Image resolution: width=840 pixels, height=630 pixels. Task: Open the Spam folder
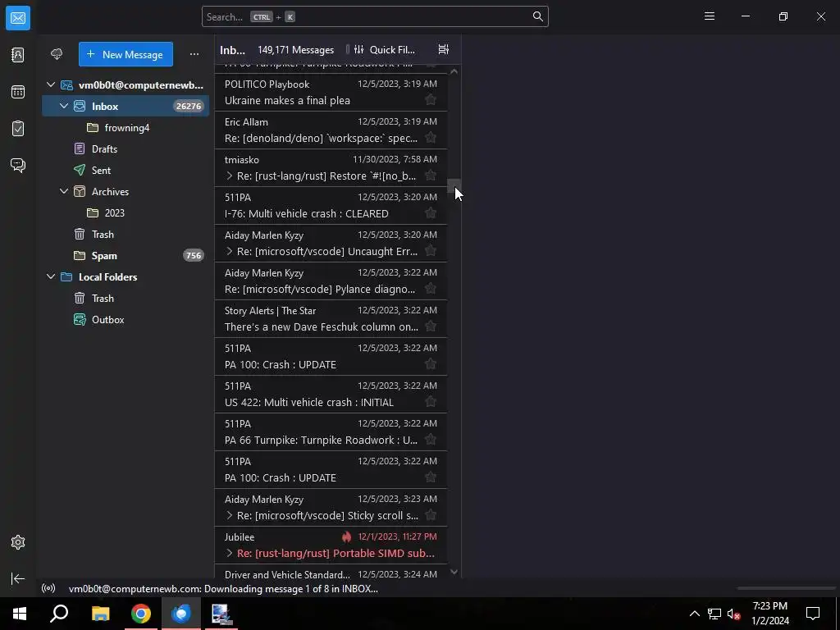(x=126, y=256)
